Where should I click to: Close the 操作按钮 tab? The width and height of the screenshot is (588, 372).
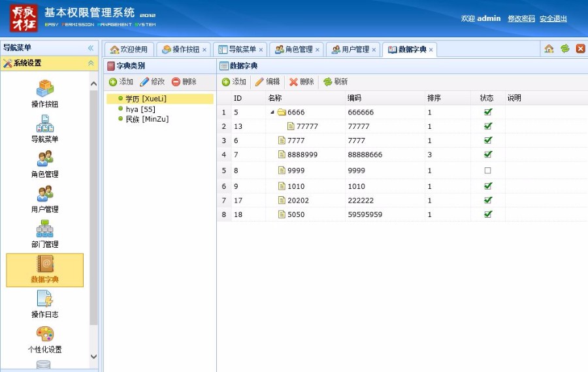pyautogui.click(x=204, y=50)
